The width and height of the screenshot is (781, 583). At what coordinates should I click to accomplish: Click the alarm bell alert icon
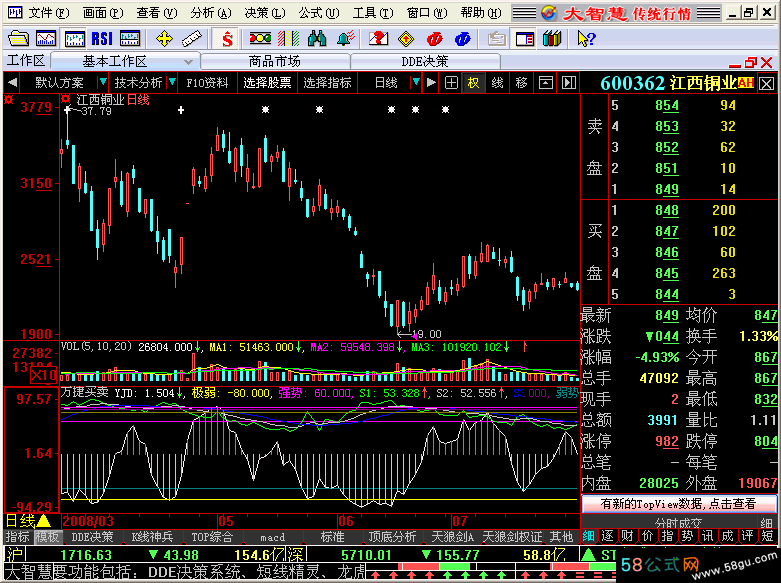point(345,38)
